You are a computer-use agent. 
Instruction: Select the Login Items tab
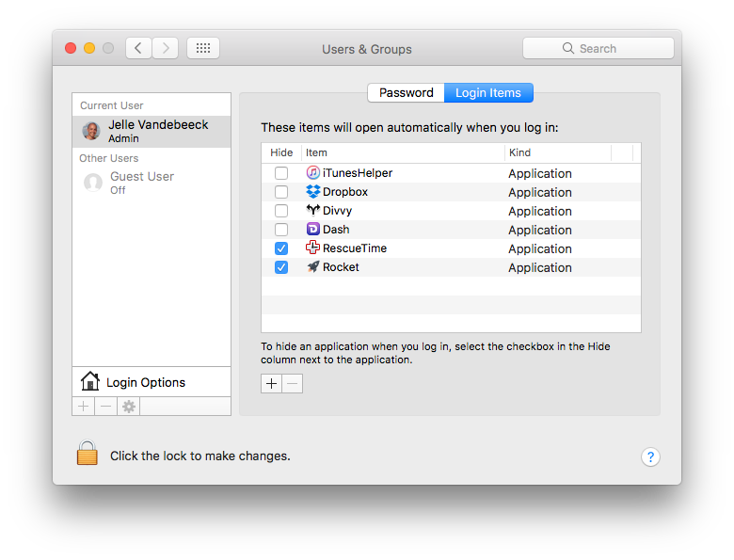(x=488, y=93)
